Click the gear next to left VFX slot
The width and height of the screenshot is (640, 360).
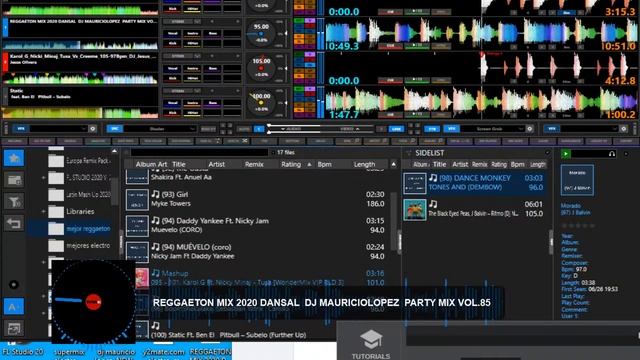coord(93,129)
